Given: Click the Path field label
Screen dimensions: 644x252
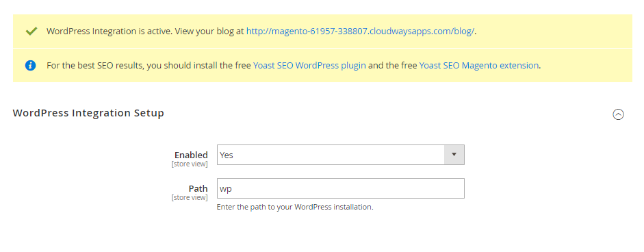Looking at the screenshot, I should 198,188.
